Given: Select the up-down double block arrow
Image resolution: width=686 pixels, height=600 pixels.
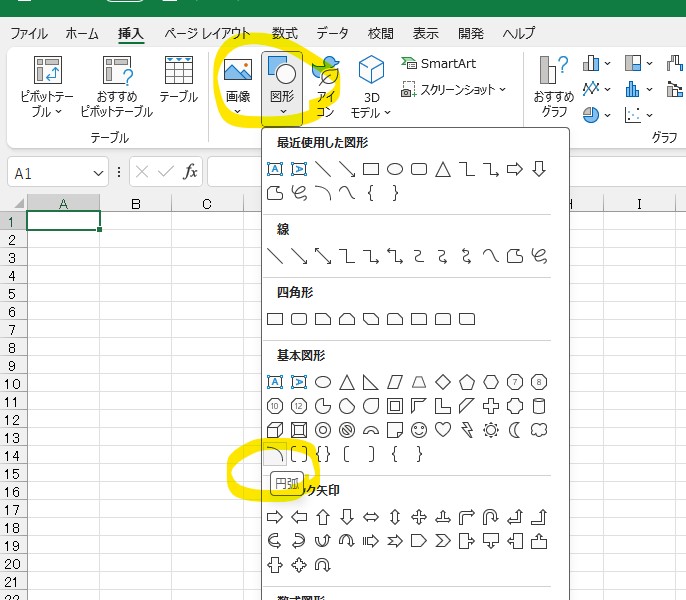Looking at the screenshot, I should click(395, 517).
